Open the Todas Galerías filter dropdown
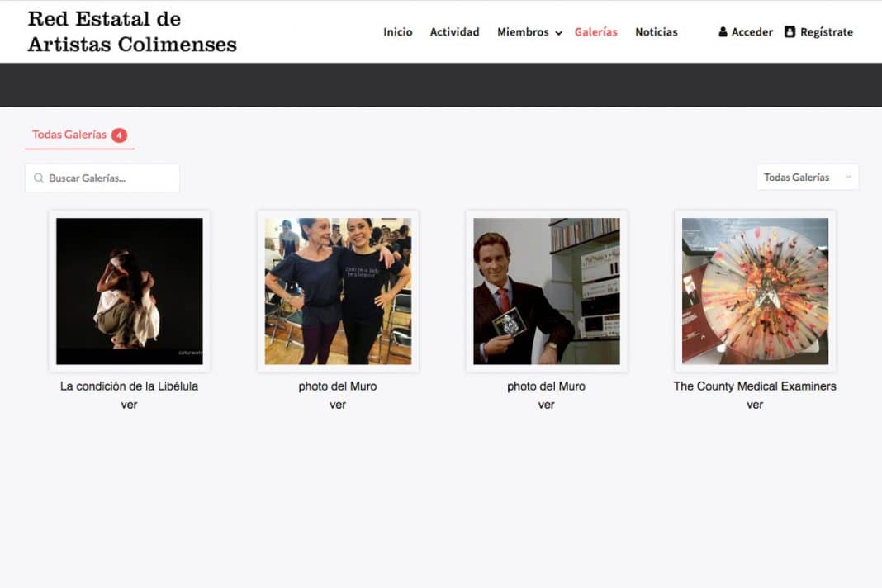 [807, 178]
